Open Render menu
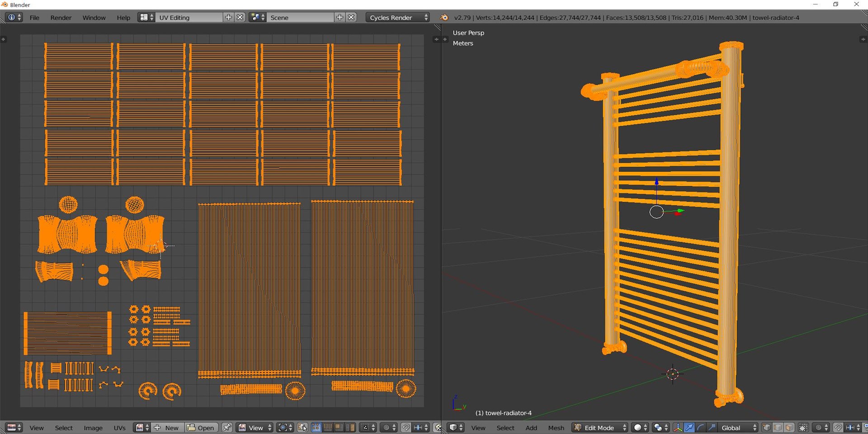This screenshot has height=434, width=868. (61, 18)
